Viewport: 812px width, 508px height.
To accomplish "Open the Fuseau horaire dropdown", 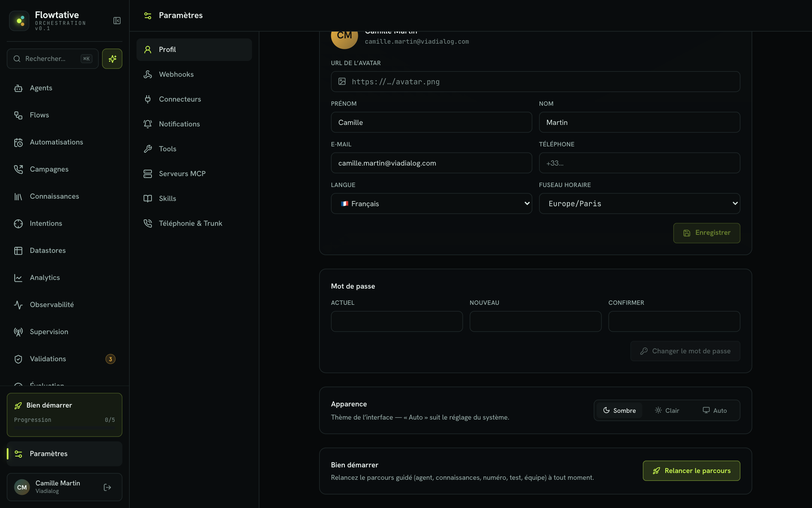I will click(639, 204).
